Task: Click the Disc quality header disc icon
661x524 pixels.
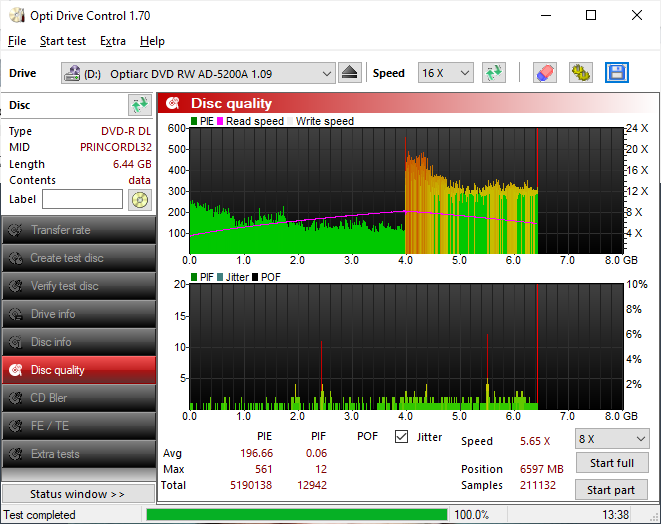Action: click(173, 103)
